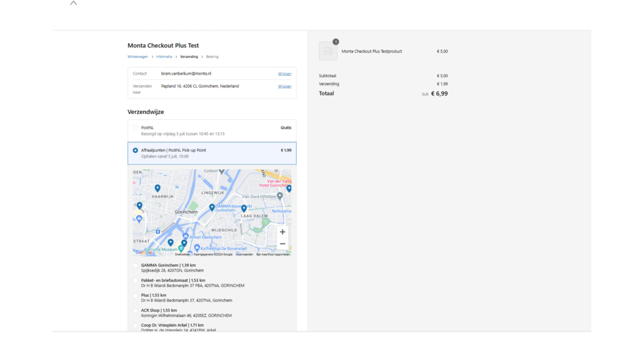Click the blue pin above Laag Dalem

point(244,208)
